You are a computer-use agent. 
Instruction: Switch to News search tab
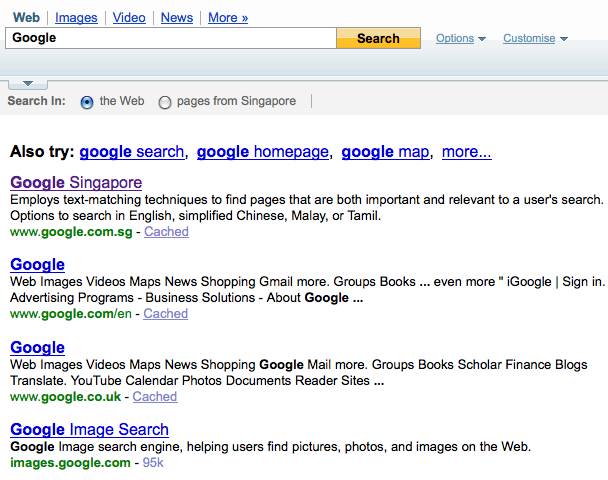pos(177,17)
